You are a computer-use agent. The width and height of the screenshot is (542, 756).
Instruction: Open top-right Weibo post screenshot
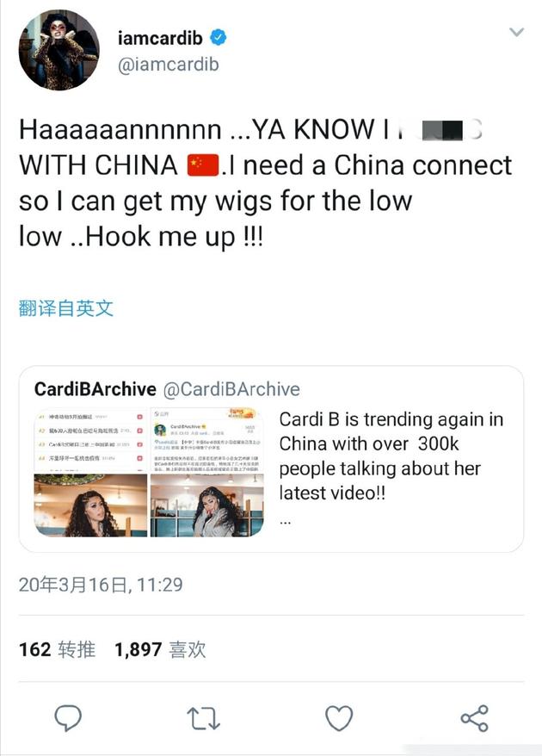pos(207,440)
